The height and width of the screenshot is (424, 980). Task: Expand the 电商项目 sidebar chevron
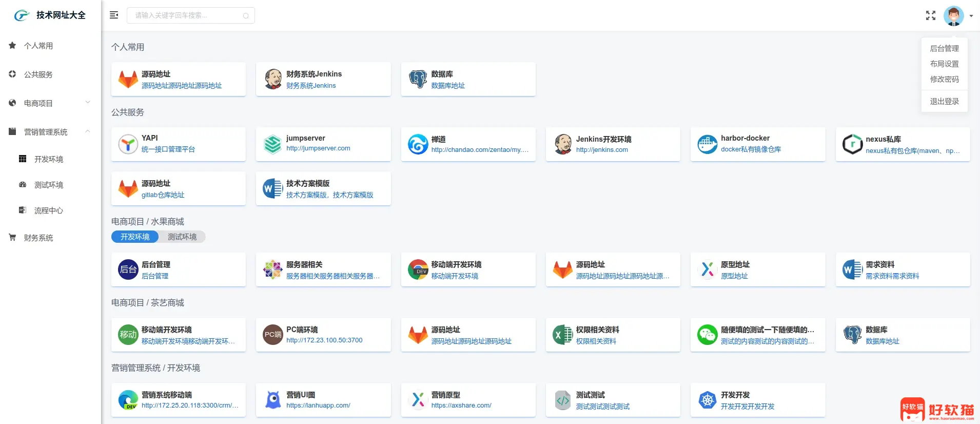[x=88, y=103]
